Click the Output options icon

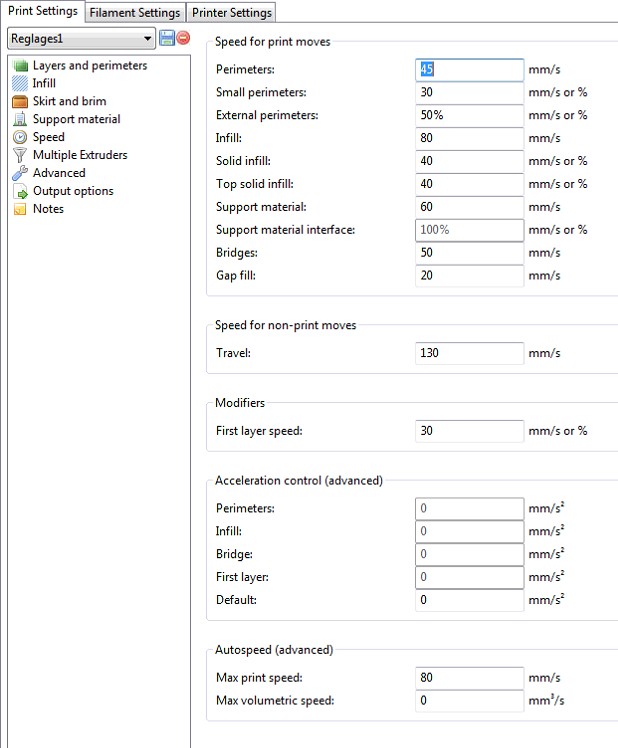(19, 192)
